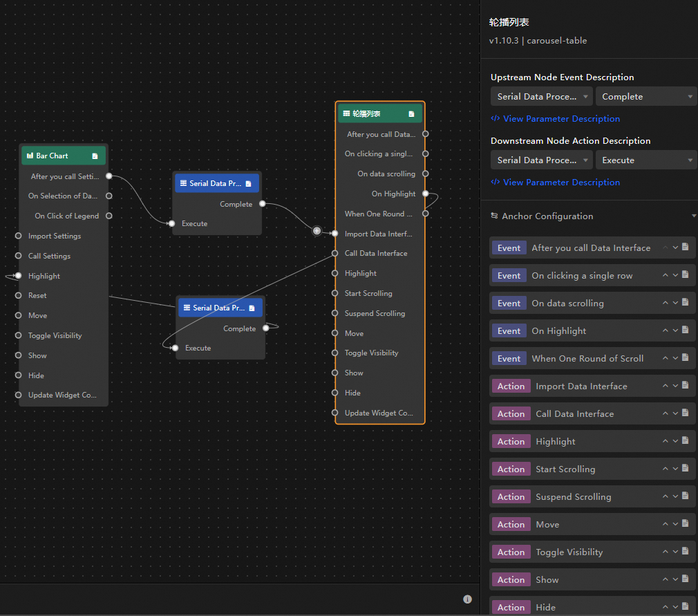Screen dimensions: 698x616
Task: Collapse the Anchor Configuration section
Action: [x=694, y=216]
